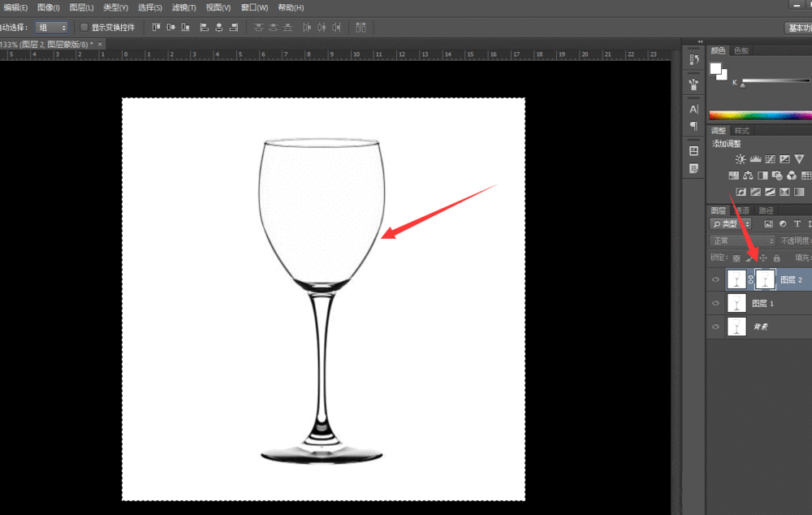Click the align left edges icon
The image size is (812, 515).
click(x=204, y=28)
